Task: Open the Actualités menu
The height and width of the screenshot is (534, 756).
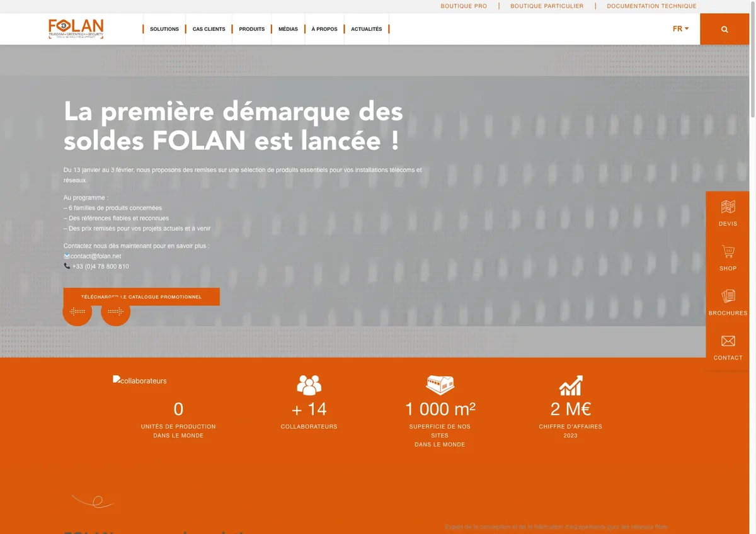Action: [x=367, y=29]
